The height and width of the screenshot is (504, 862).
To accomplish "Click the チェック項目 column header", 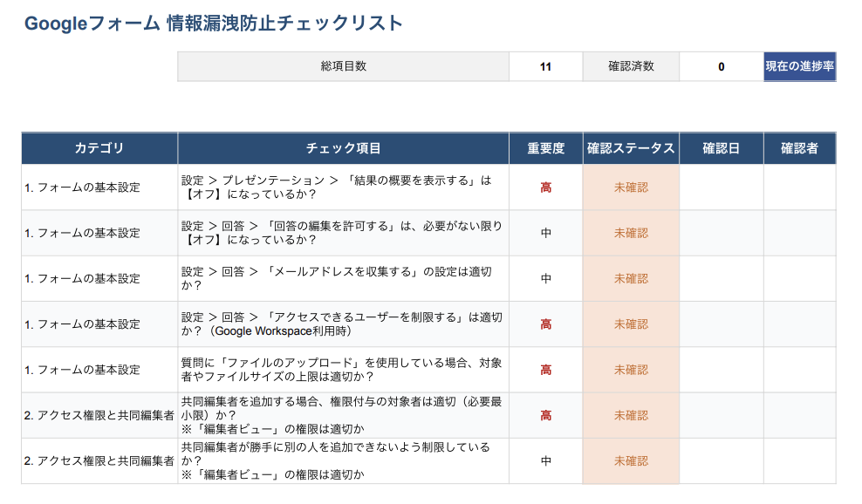I will (343, 148).
